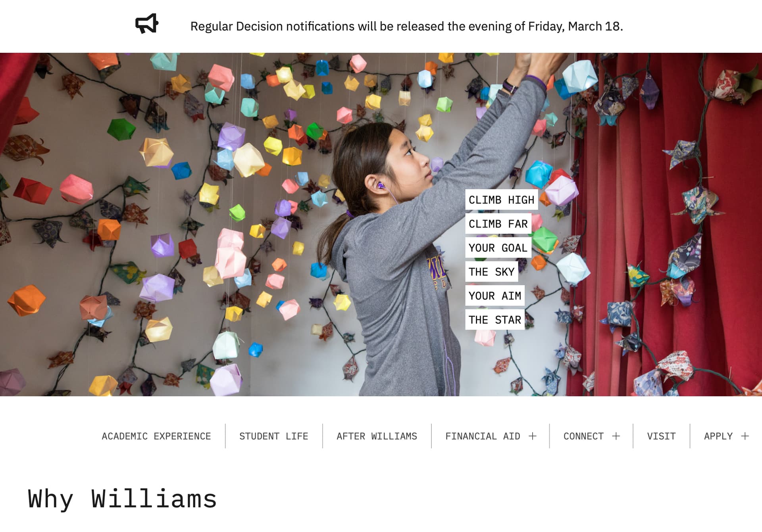Go to After Williams page
The width and height of the screenshot is (762, 532).
click(377, 436)
